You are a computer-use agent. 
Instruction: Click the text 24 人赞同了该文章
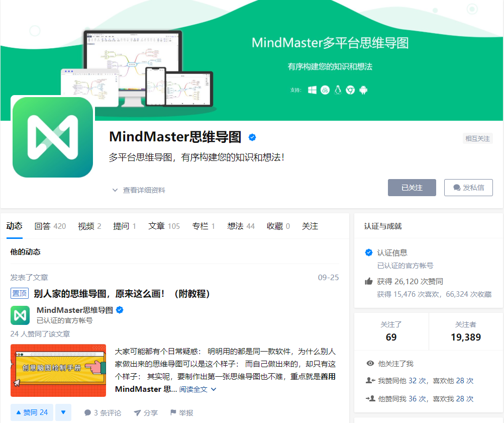40,334
